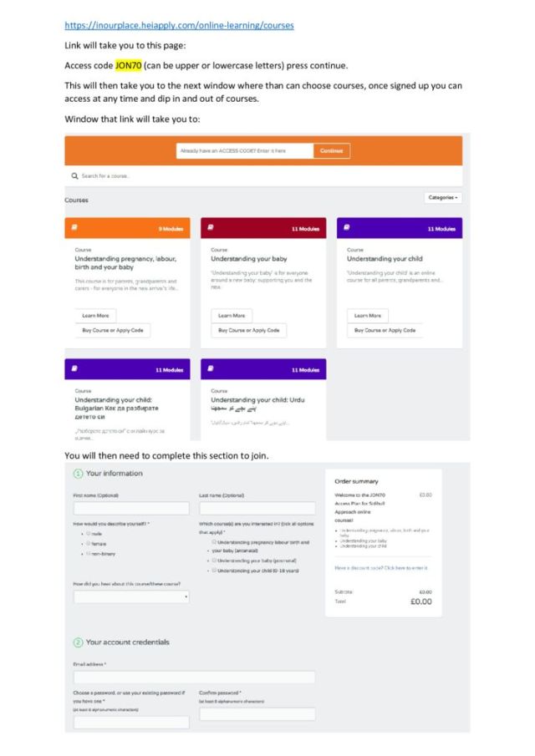Image resolution: width=535 pixels, height=756 pixels.
Task: Click 'Have a discount code?' link
Action: (381, 568)
